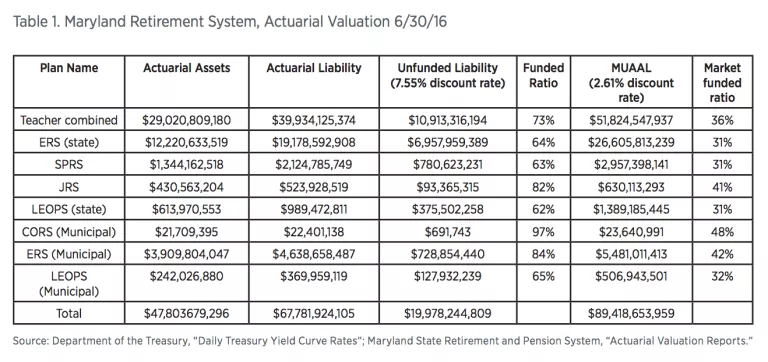Click the Market funded ratio header

722,83
